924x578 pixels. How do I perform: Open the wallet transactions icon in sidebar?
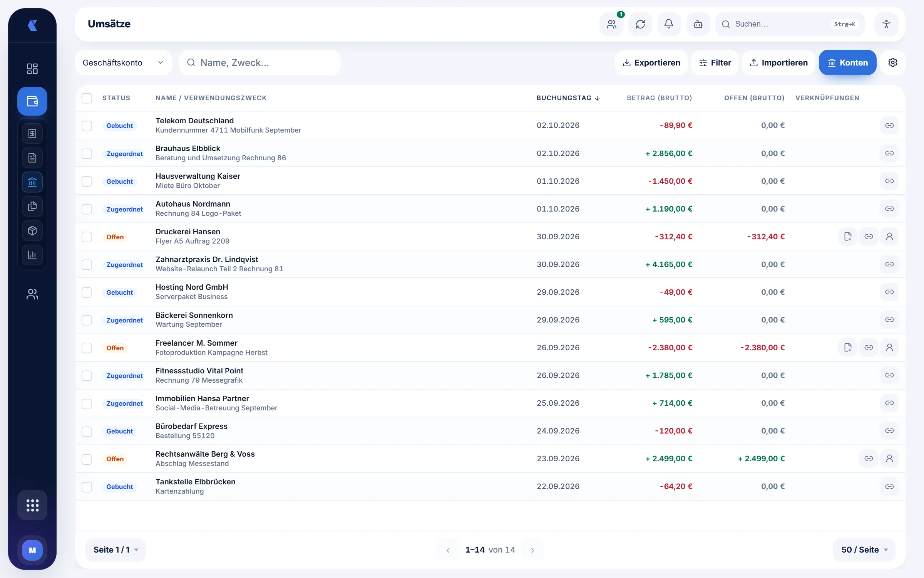pyautogui.click(x=32, y=101)
